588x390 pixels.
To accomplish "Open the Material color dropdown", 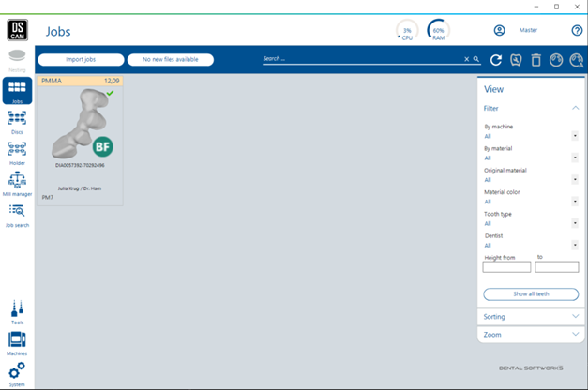I will [x=531, y=202].
